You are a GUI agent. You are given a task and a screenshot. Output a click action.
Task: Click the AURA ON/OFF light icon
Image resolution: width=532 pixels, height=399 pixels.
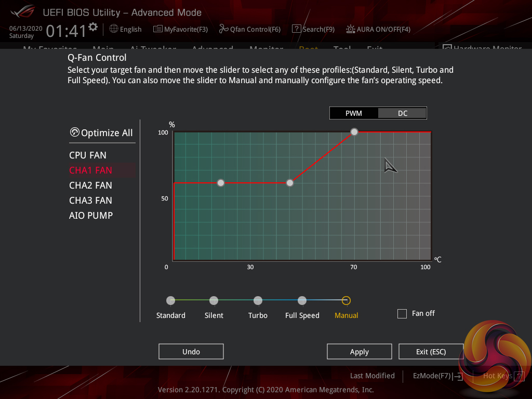(351, 29)
